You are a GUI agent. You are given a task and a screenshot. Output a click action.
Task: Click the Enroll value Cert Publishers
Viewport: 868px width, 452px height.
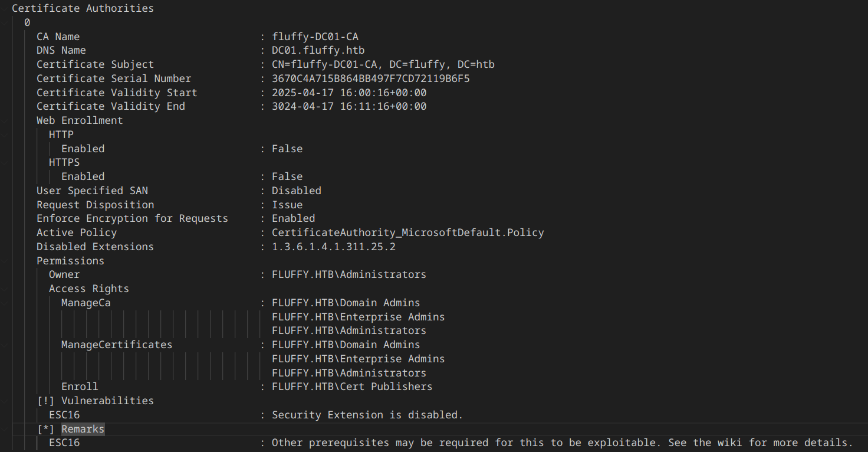click(351, 387)
